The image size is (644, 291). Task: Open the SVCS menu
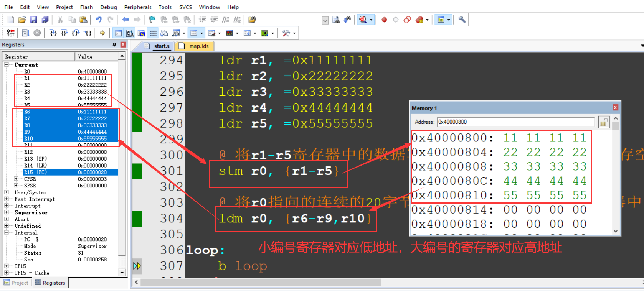pyautogui.click(x=185, y=7)
